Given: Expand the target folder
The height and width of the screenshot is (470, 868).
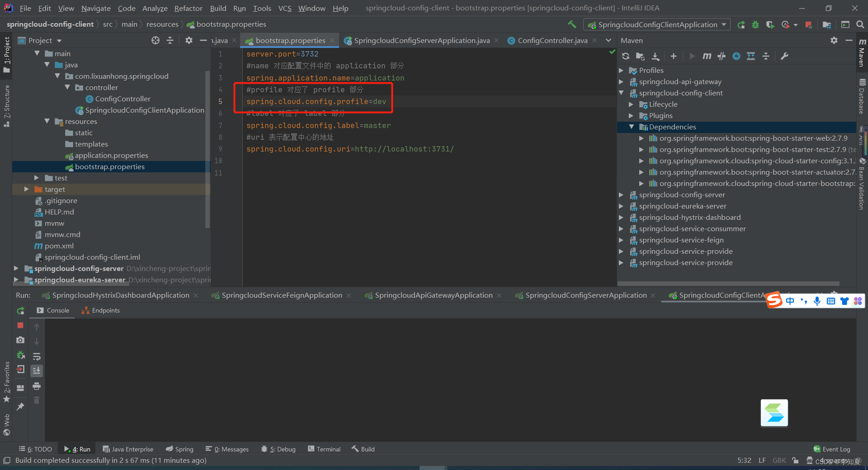Looking at the screenshot, I should (x=26, y=189).
